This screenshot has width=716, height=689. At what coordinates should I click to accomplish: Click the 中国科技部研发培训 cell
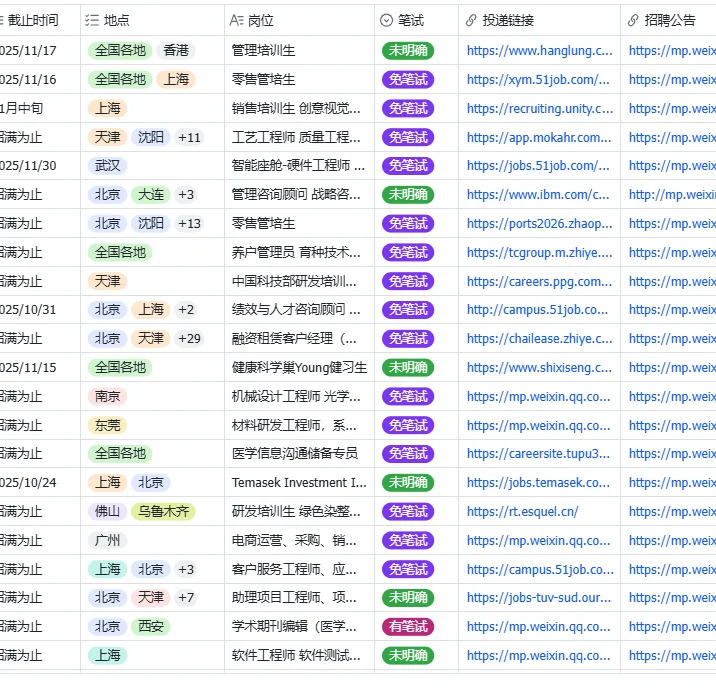pyautogui.click(x=300, y=281)
